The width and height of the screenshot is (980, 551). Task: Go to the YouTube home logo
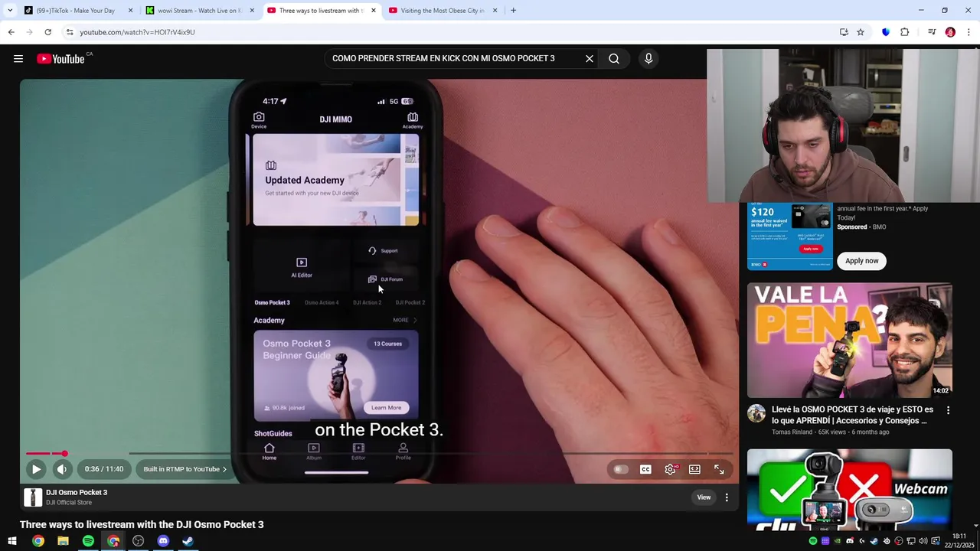coord(60,59)
